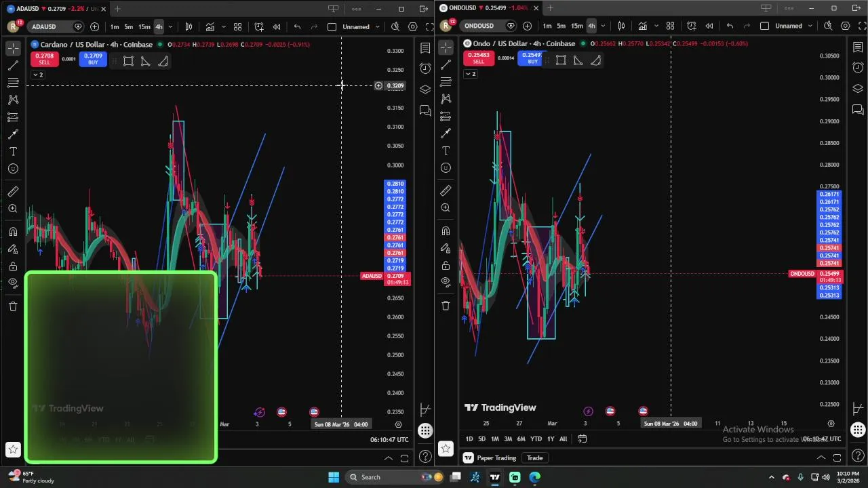
Task: Switch to the ONDOUSD browser tab
Action: click(489, 8)
